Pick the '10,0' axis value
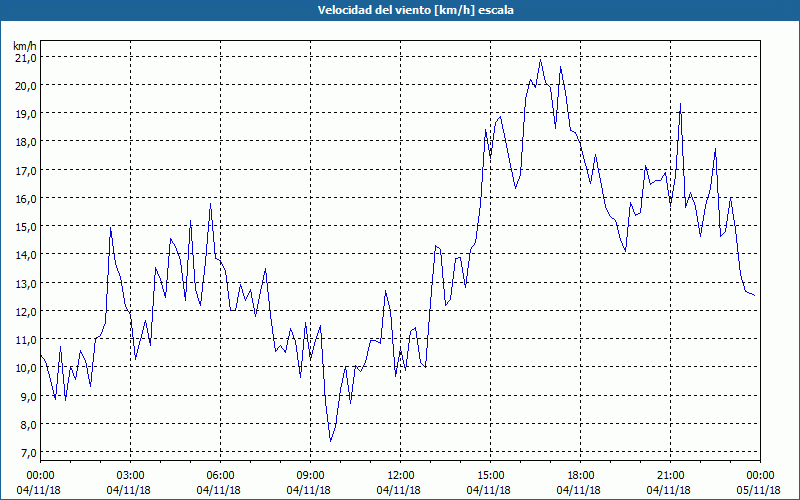This screenshot has width=800, height=500. pos(26,368)
